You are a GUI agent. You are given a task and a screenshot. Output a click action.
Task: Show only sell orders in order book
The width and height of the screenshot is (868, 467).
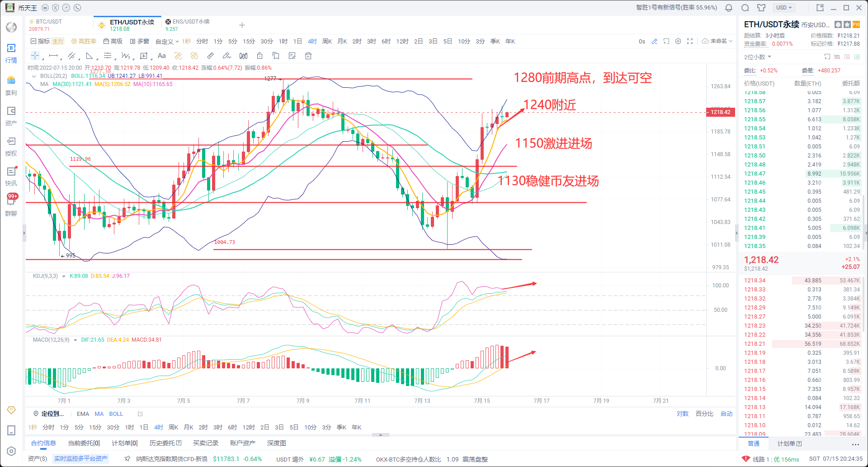point(847,57)
